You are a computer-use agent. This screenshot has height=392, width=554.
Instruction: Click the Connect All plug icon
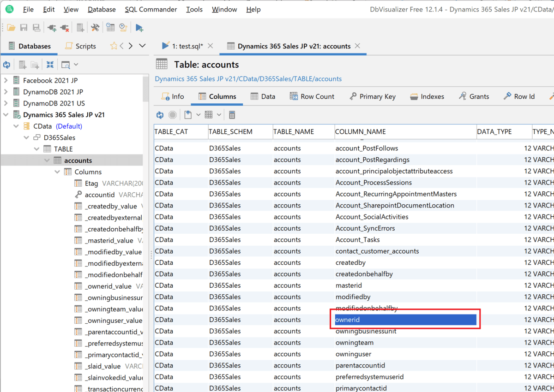52,28
